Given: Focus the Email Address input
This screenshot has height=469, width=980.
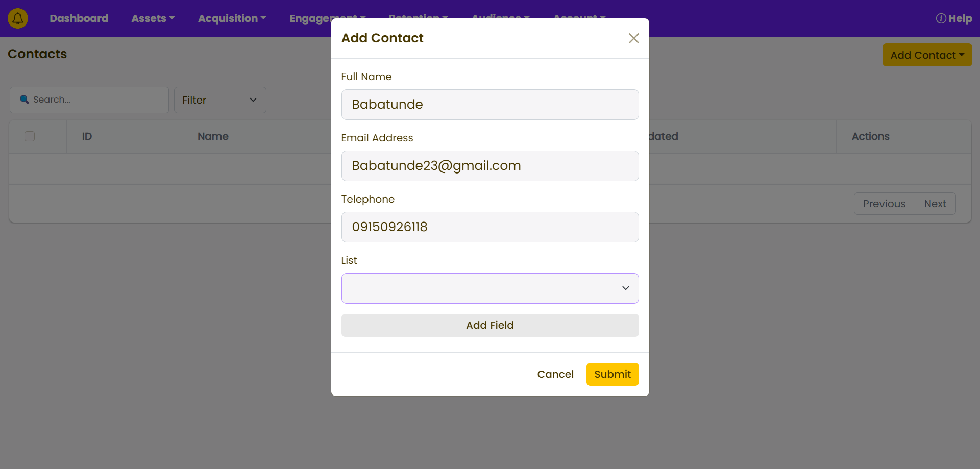Looking at the screenshot, I should coord(489,166).
